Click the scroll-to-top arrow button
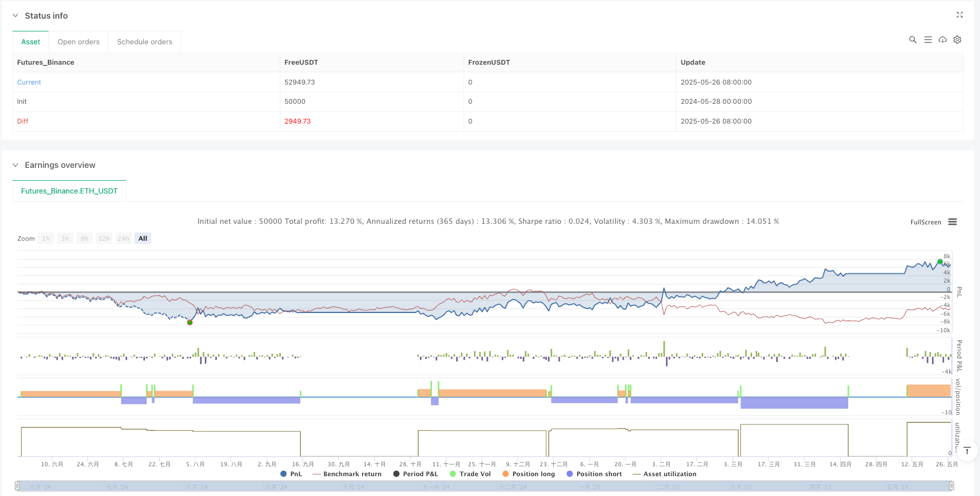The height and width of the screenshot is (496, 980). (x=967, y=451)
